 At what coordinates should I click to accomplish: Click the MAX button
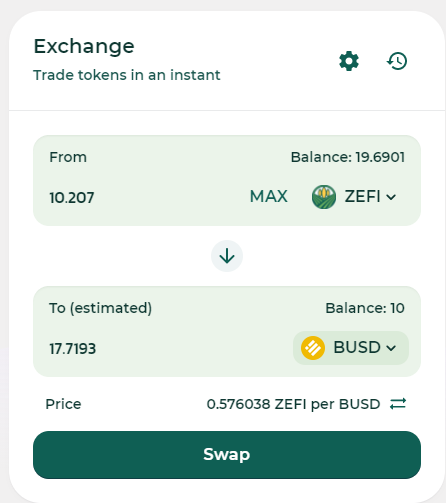[x=269, y=196]
